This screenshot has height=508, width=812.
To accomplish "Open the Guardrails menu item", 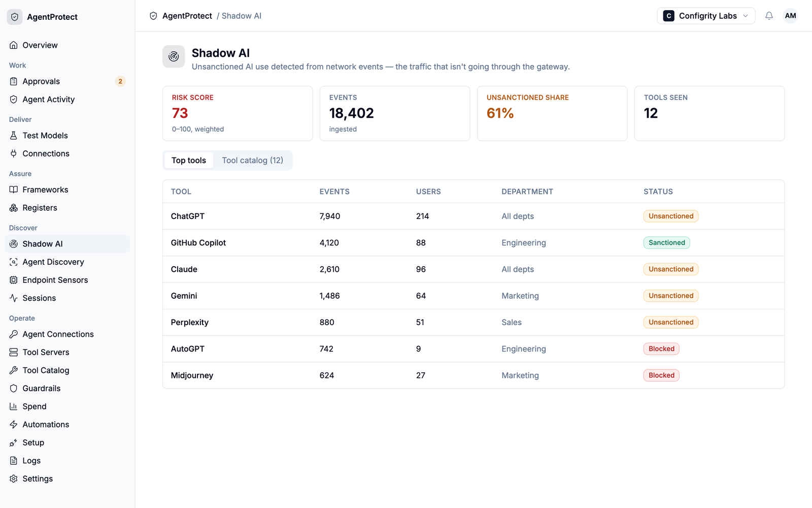I will pyautogui.click(x=67, y=389).
